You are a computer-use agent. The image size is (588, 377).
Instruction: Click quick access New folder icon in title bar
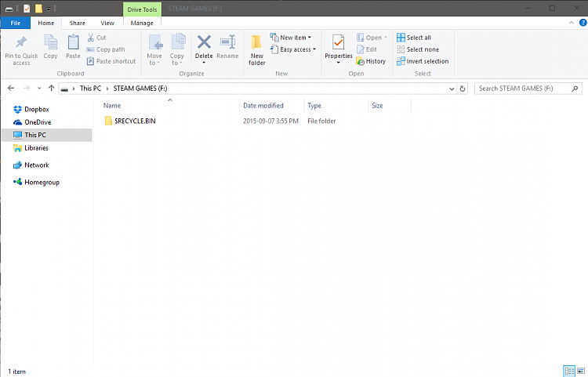(x=38, y=9)
